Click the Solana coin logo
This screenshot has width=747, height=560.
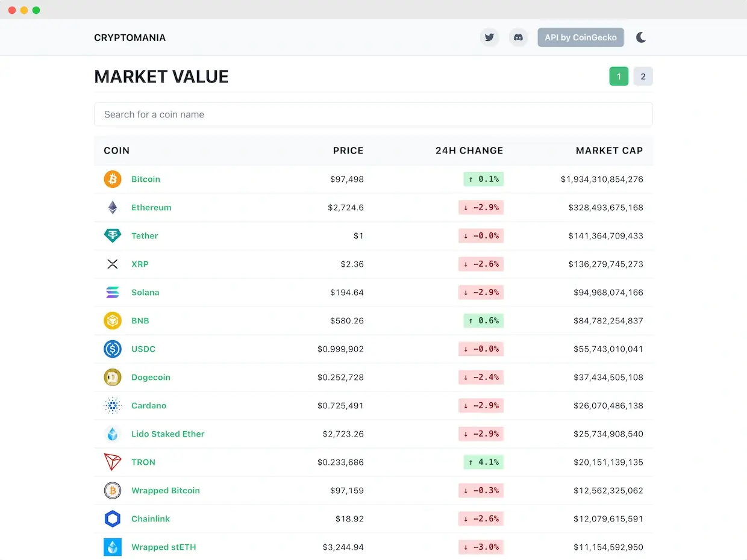click(113, 293)
